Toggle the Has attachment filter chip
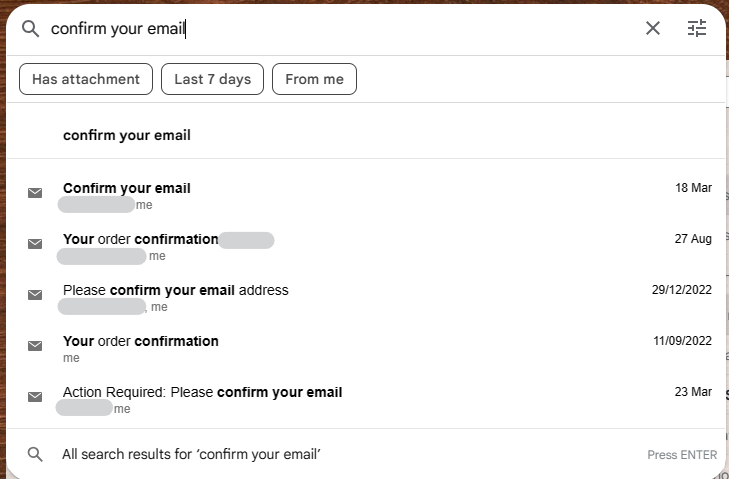729x479 pixels. (86, 79)
